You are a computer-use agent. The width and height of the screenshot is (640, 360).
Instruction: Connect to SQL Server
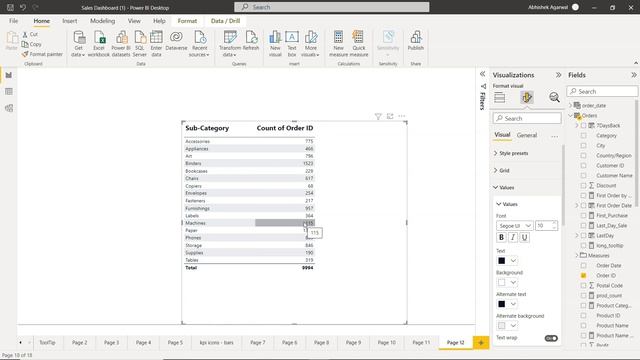pyautogui.click(x=140, y=44)
